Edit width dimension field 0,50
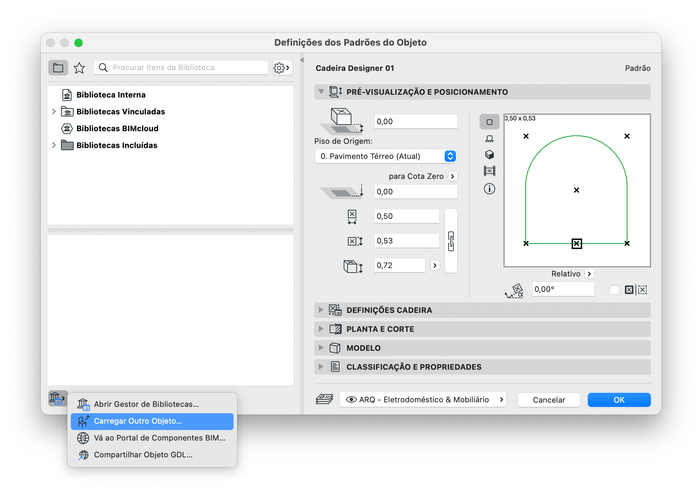The width and height of the screenshot is (700, 503). coord(406,216)
